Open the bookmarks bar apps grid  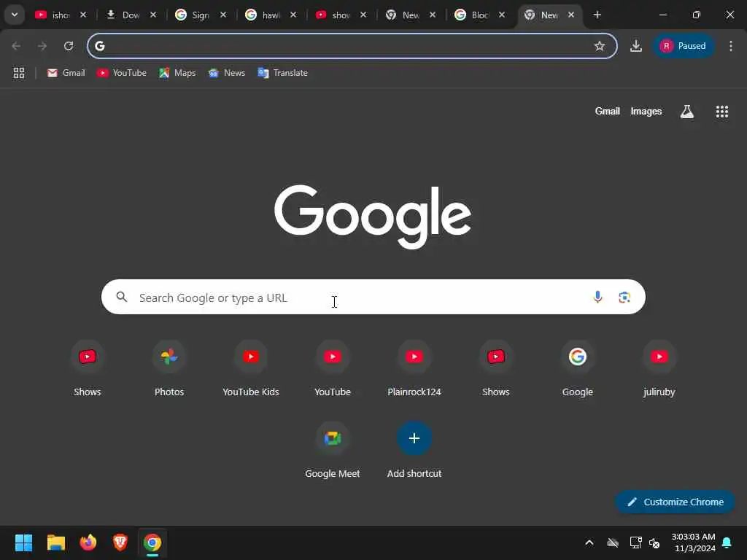(x=19, y=73)
